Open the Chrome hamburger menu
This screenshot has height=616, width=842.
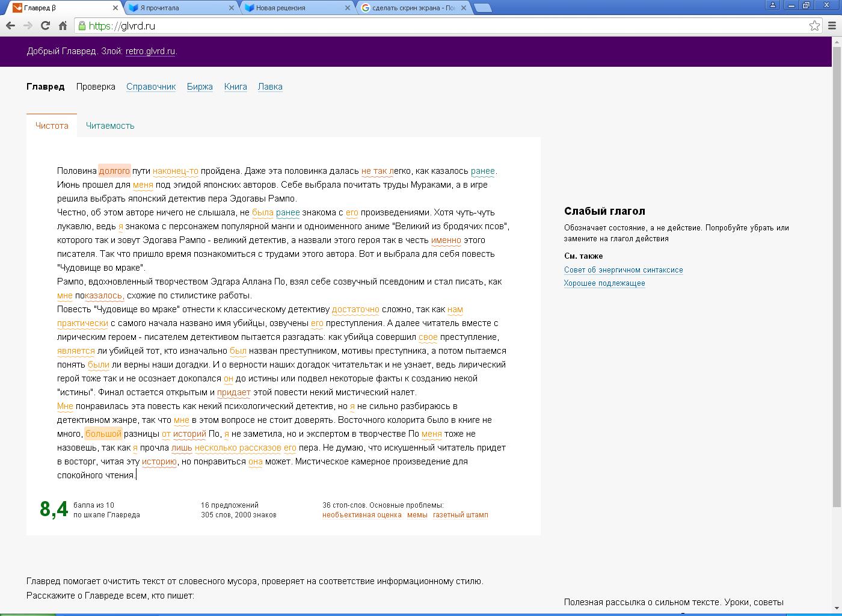point(832,26)
